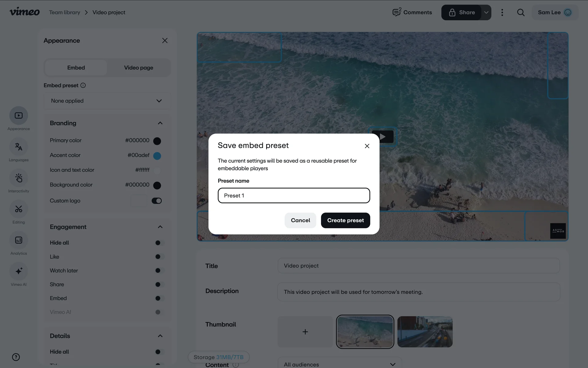Open the Interactivity sidebar panel
The image size is (588, 368).
pyautogui.click(x=19, y=178)
